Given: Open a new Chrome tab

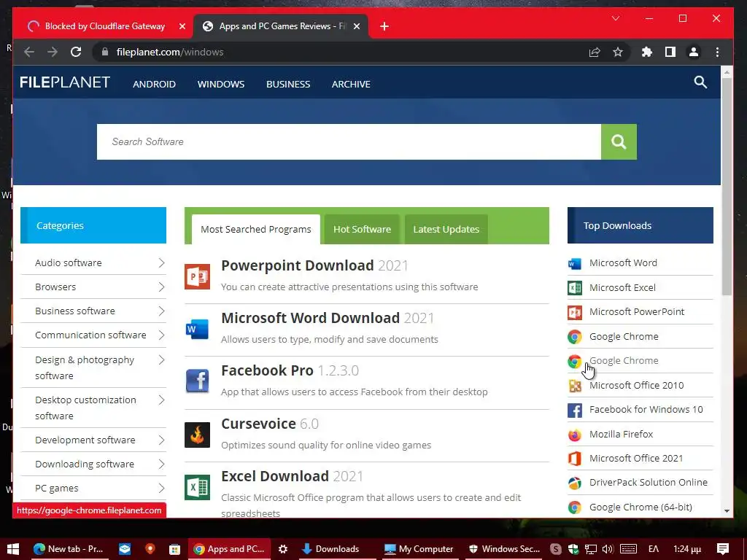Looking at the screenshot, I should (x=384, y=26).
